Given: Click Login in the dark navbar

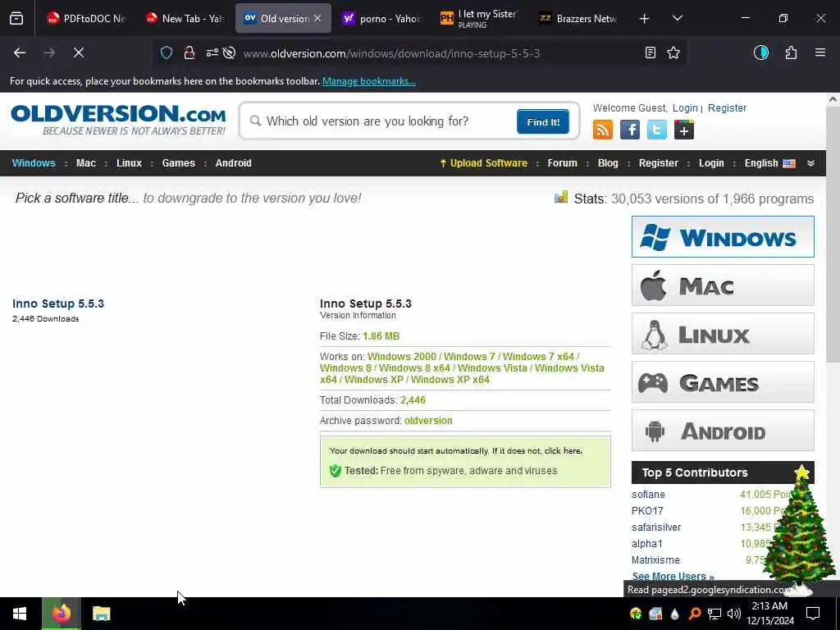Looking at the screenshot, I should [x=711, y=163].
